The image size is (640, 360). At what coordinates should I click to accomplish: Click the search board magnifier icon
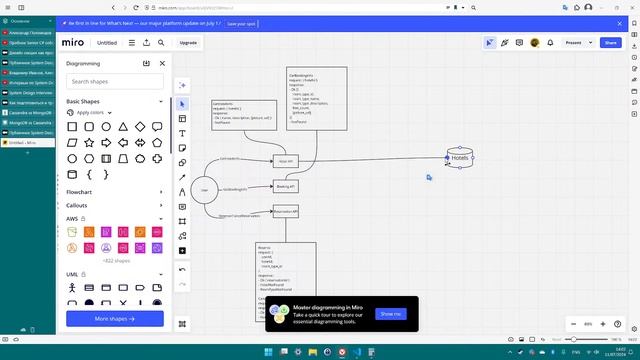pos(161,42)
